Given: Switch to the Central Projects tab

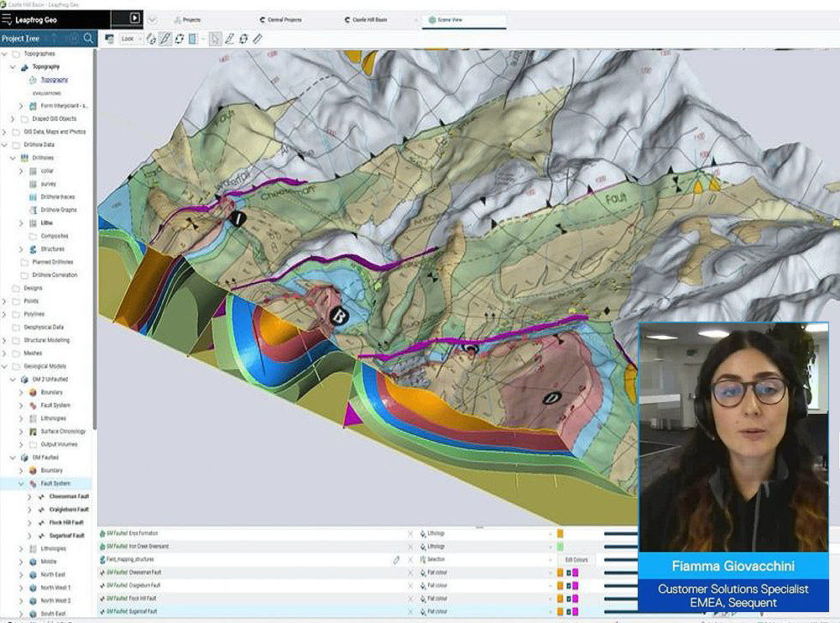Looking at the screenshot, I should click(280, 20).
